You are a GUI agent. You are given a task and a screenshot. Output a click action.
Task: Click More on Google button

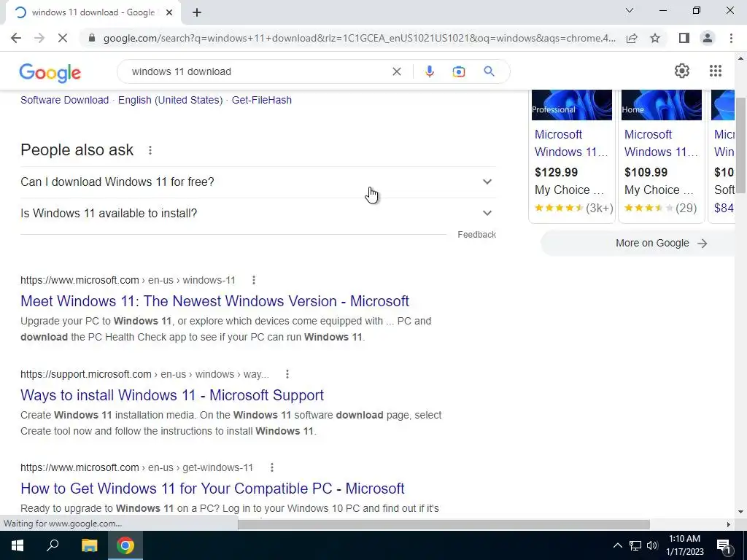638,244
